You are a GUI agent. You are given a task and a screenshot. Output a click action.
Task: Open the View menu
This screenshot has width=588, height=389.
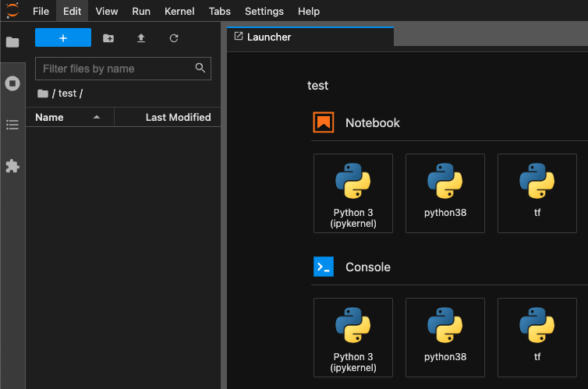click(107, 11)
